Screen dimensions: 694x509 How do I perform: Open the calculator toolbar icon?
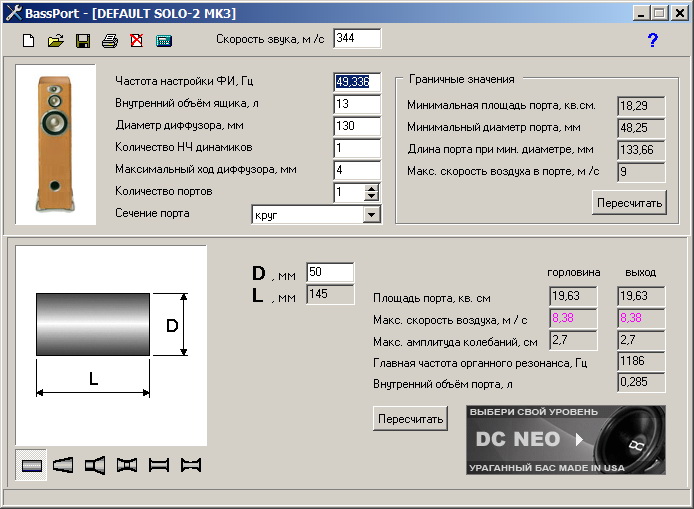click(164, 41)
